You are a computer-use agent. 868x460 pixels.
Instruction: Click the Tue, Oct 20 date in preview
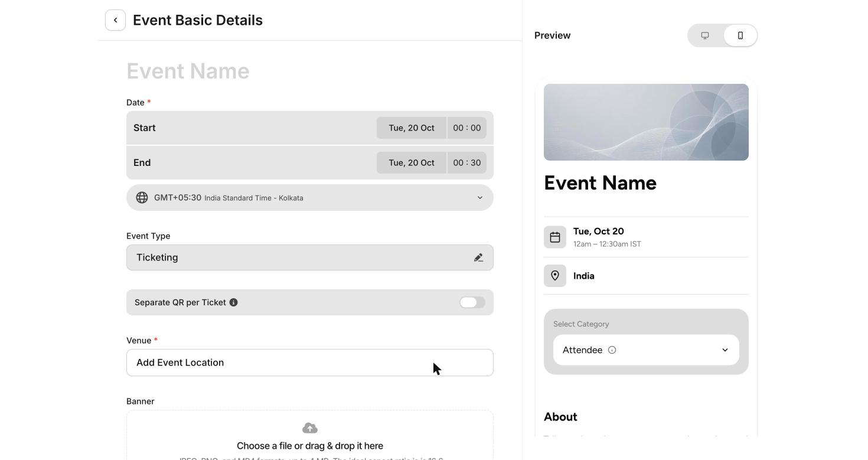pyautogui.click(x=599, y=231)
